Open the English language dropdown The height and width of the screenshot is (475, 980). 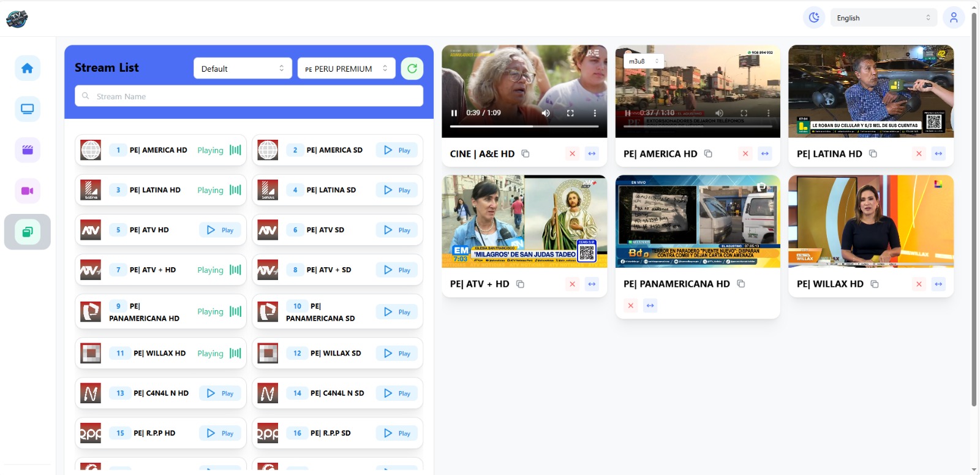coord(883,18)
